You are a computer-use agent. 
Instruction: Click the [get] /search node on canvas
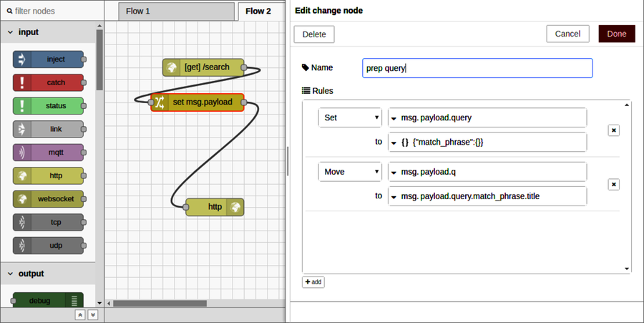(x=203, y=67)
